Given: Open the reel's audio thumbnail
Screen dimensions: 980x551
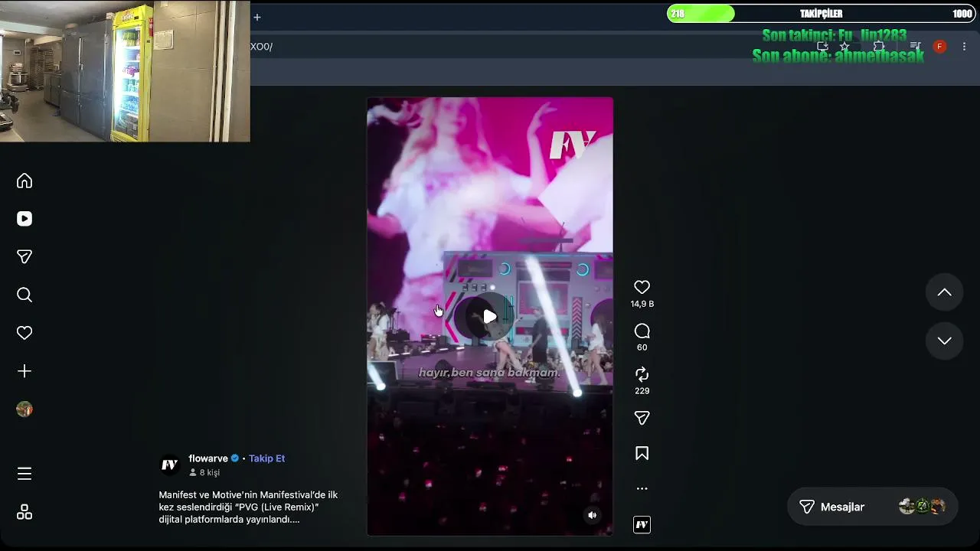Looking at the screenshot, I should coord(642,525).
